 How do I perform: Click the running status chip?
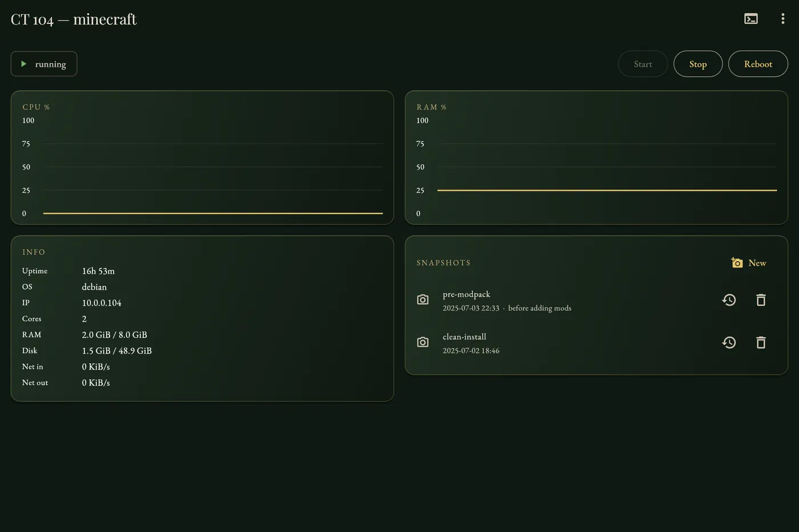44,64
